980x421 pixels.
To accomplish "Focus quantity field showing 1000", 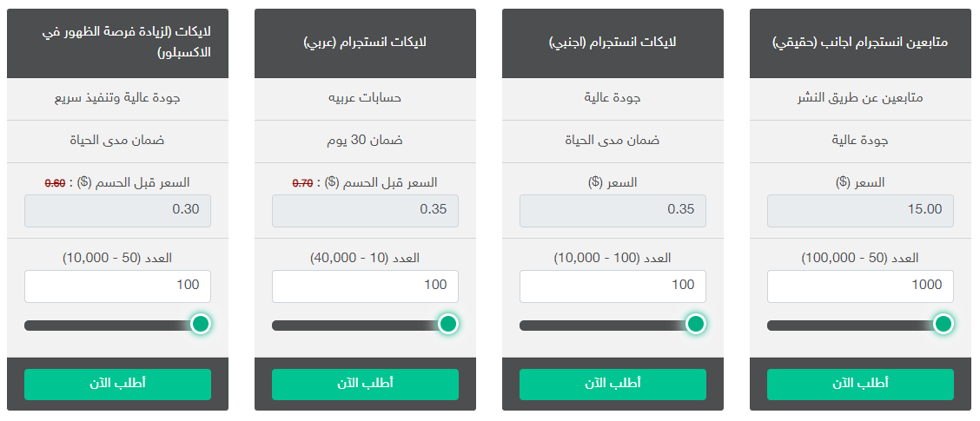I will 860,286.
